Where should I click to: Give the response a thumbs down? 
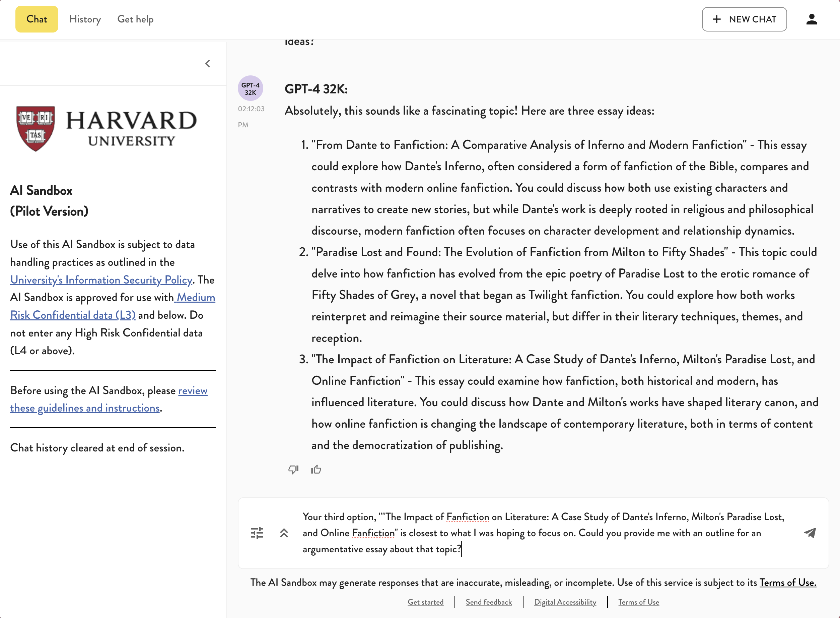click(293, 469)
